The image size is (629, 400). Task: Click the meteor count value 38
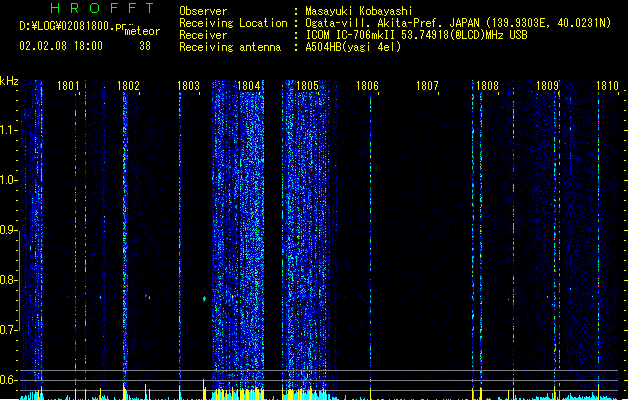pyautogui.click(x=145, y=46)
